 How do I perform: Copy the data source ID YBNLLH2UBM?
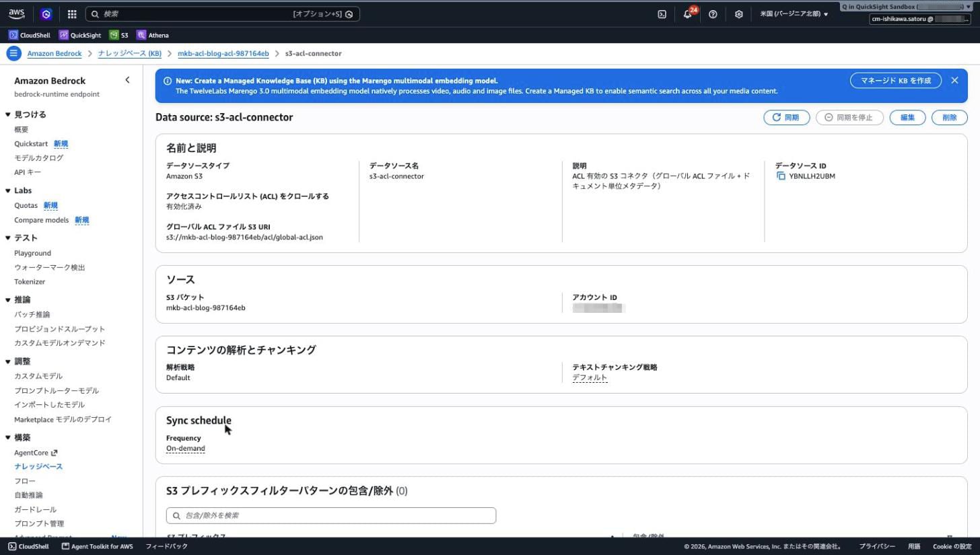781,176
